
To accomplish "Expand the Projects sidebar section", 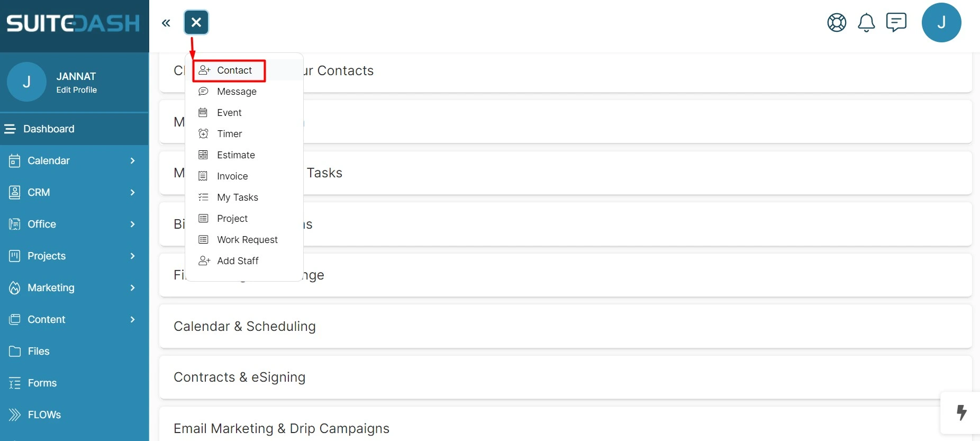I will point(132,256).
